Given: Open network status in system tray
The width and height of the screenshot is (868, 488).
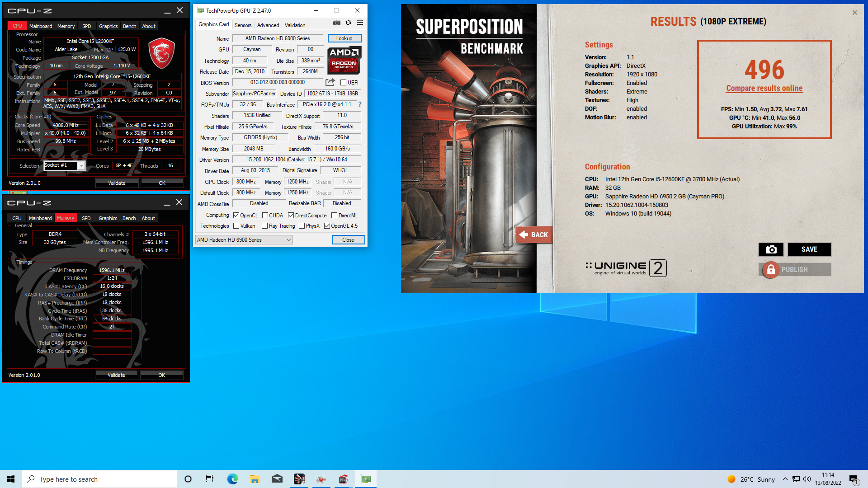Looking at the screenshot, I should (x=796, y=479).
